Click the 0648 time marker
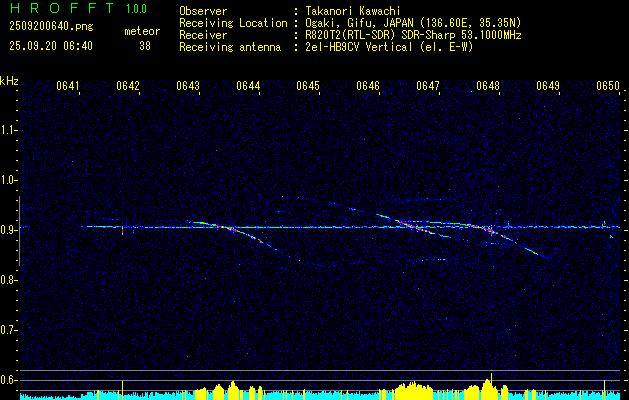The image size is (629, 400). 488,87
